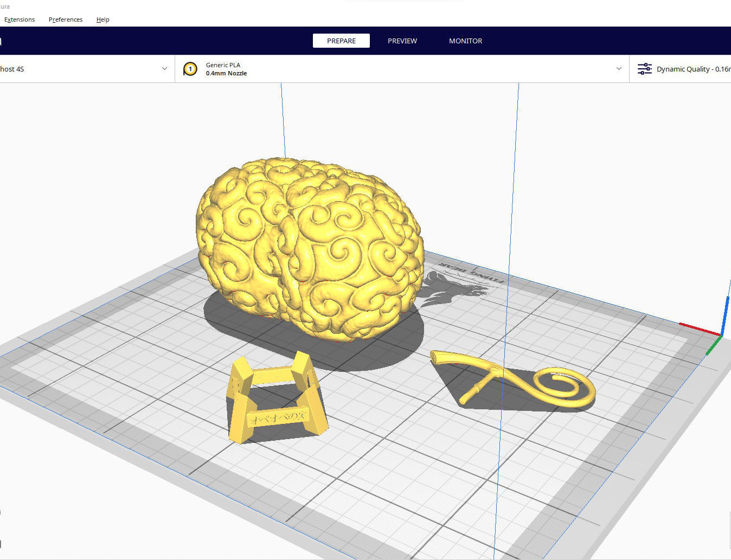Open the Preferences menu
The width and height of the screenshot is (731, 560).
[x=66, y=20]
